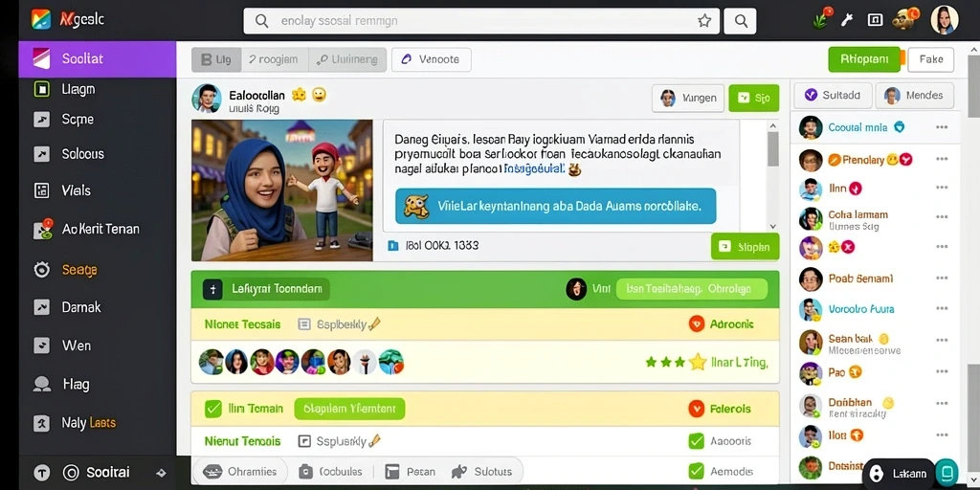Open the three-dot menu beside Poab Semami
Screen dimensions: 980x490
point(942,278)
